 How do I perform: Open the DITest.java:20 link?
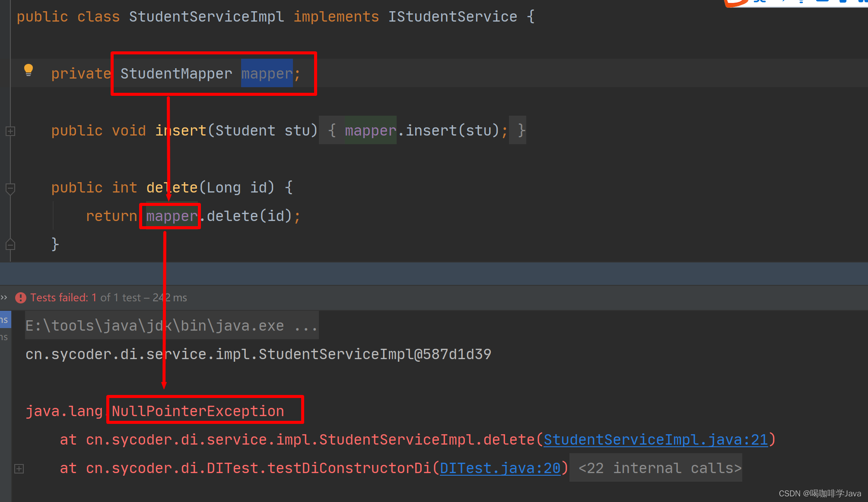pyautogui.click(x=500, y=468)
